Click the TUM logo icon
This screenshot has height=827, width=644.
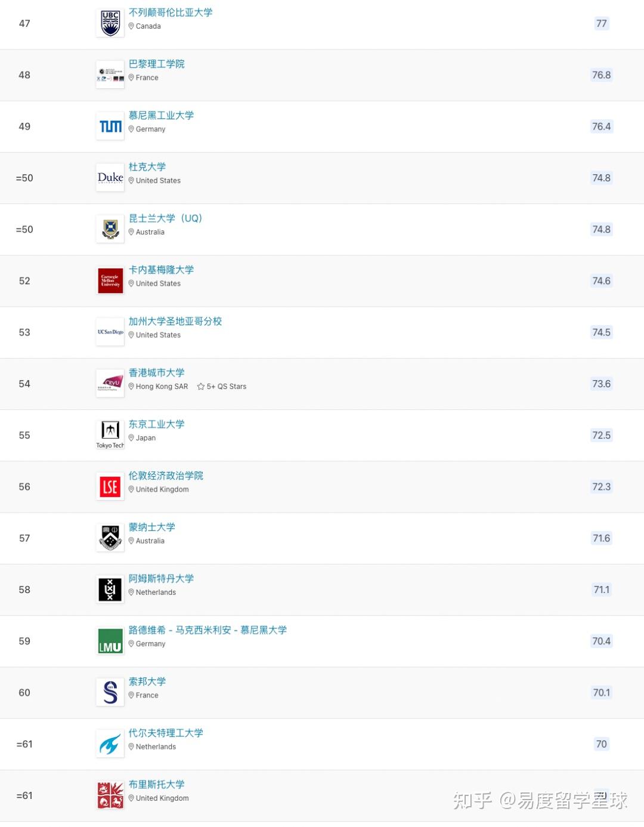110,126
